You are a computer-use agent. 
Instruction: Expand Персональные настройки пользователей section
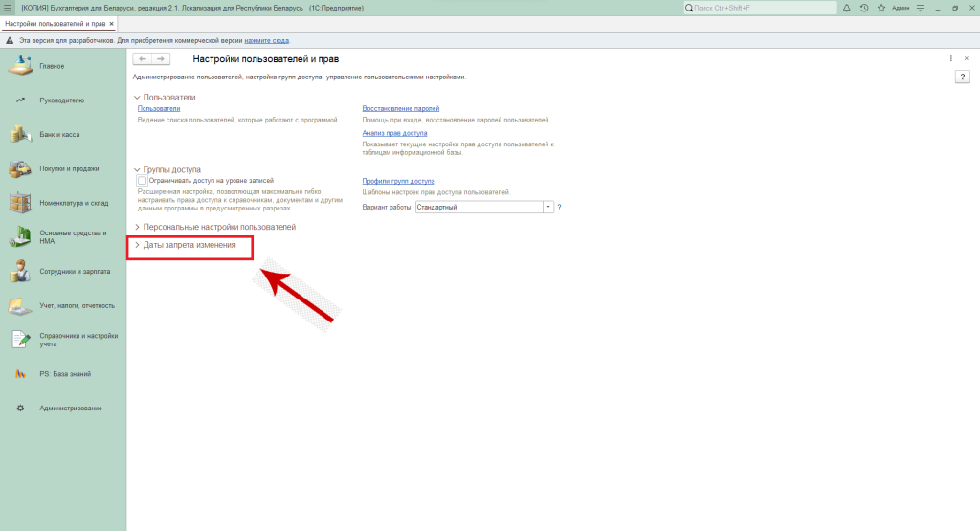[219, 227]
